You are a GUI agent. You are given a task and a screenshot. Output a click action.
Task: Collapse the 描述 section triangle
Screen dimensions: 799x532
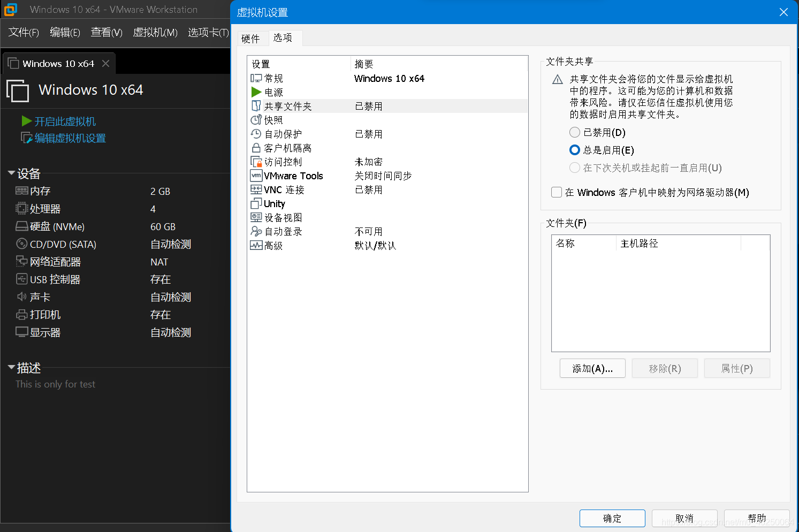click(11, 367)
